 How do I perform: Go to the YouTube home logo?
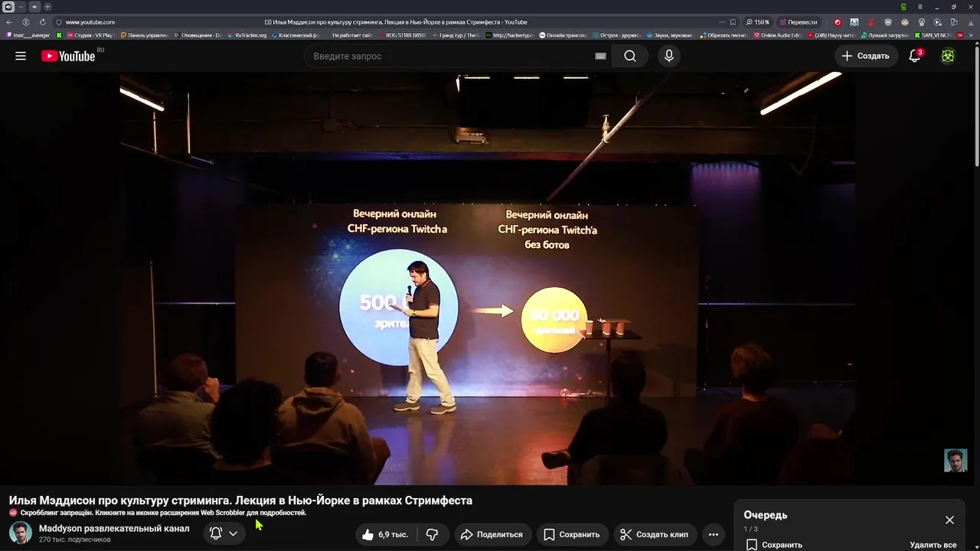(68, 56)
